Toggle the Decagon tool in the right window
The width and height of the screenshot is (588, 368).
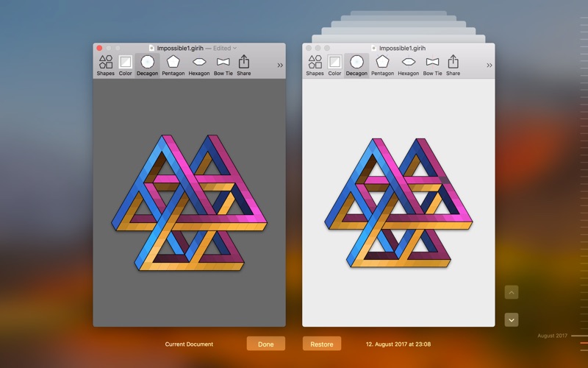point(356,65)
